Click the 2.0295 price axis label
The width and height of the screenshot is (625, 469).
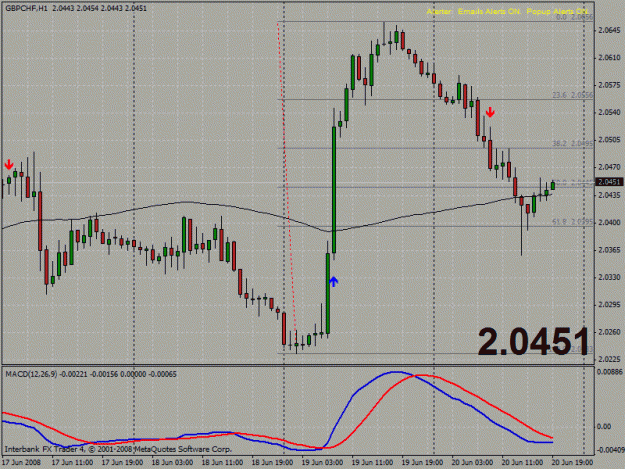pyautogui.click(x=609, y=304)
